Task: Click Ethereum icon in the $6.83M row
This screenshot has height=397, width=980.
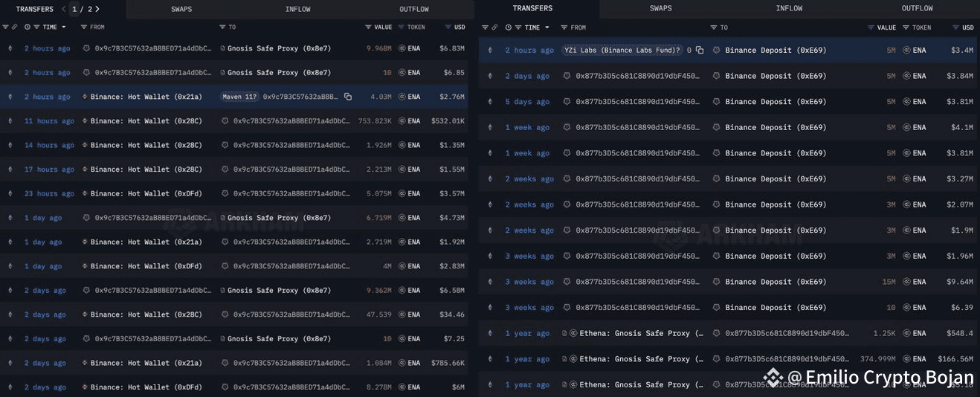Action: point(10,48)
